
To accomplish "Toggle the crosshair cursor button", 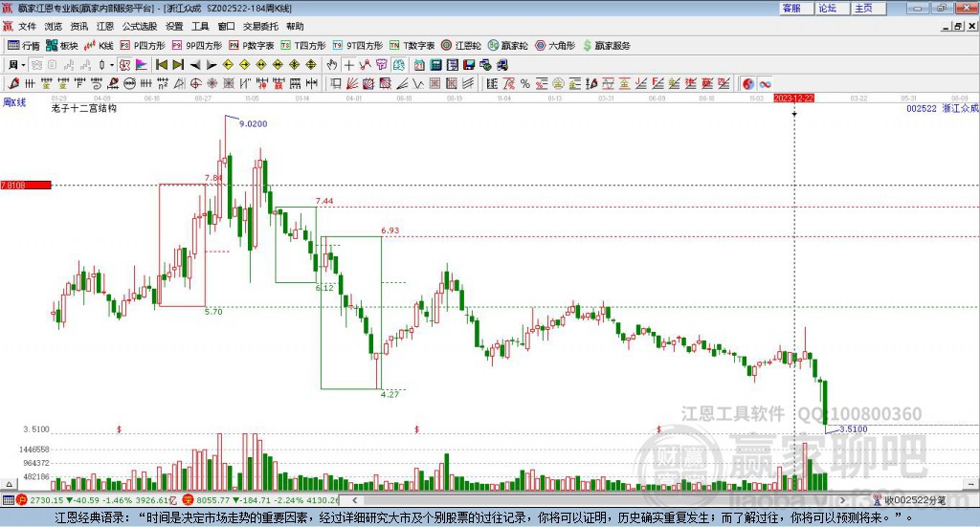I will [348, 65].
